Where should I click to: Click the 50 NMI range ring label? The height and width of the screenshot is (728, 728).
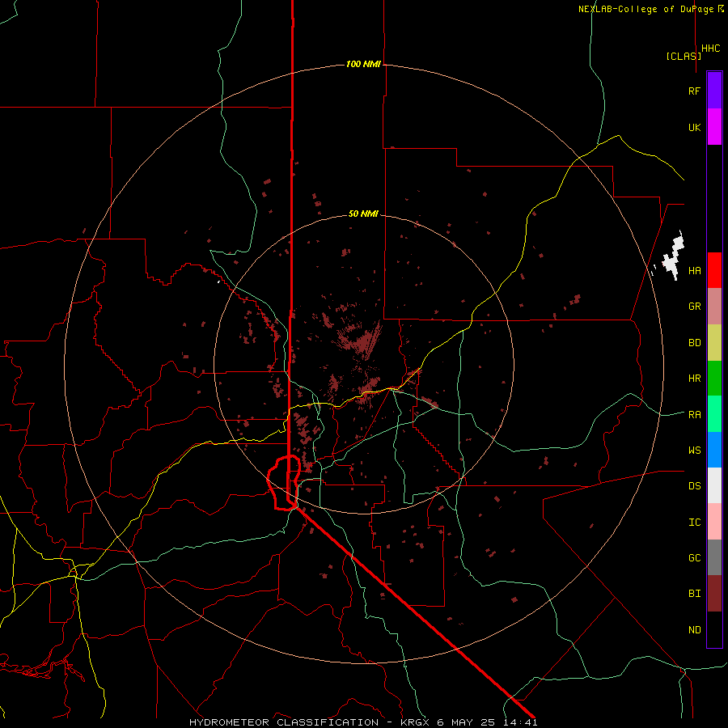(x=363, y=214)
